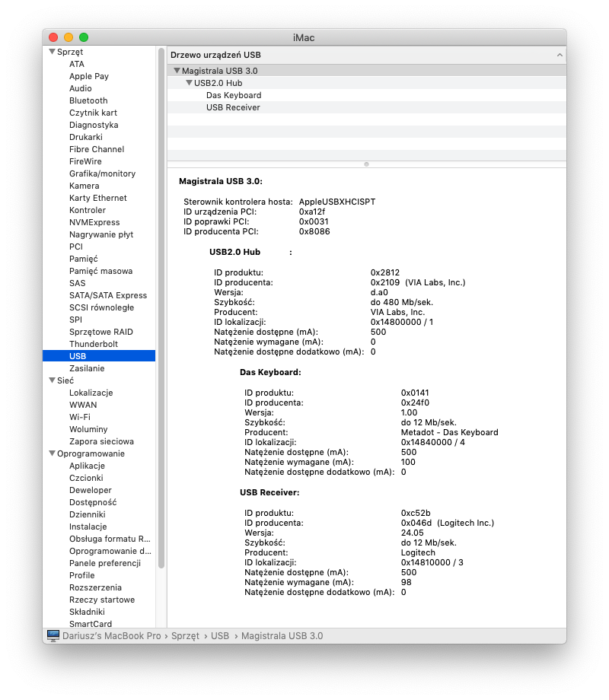Collapse the Magistrala USB 3.0 tree node

pos(177,71)
